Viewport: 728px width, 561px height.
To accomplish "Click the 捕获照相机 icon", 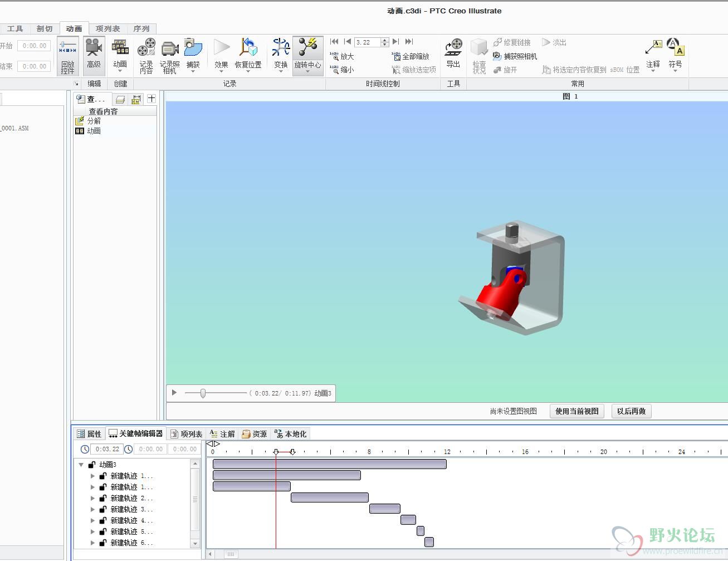I will coord(497,56).
